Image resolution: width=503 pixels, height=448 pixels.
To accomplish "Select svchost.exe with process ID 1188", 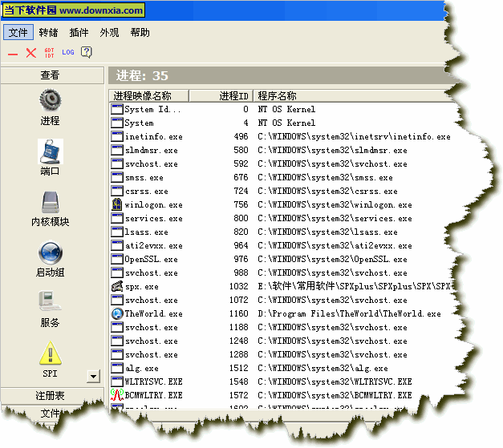I will pyautogui.click(x=281, y=327).
